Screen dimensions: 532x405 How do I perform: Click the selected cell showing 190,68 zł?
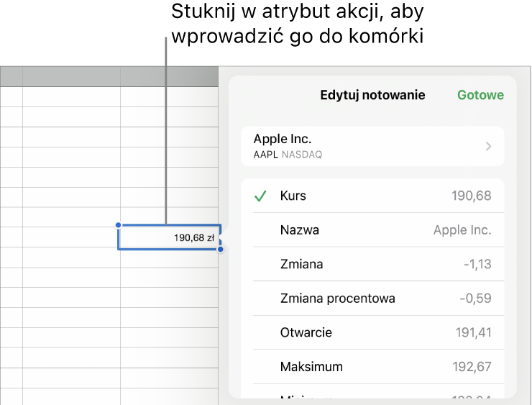pos(169,237)
